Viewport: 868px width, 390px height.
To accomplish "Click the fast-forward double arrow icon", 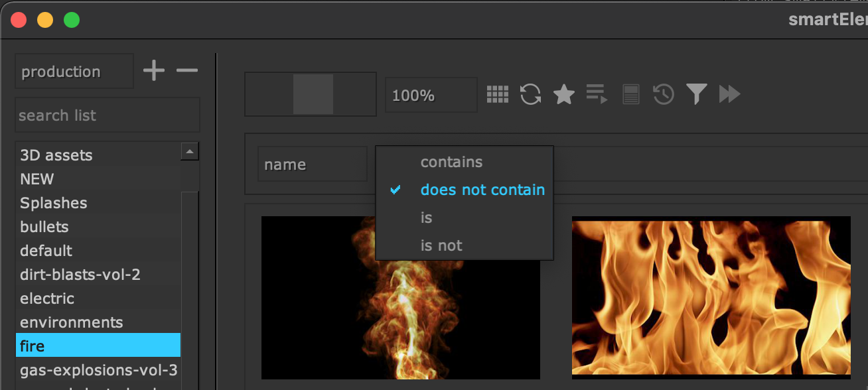I will coord(729,95).
